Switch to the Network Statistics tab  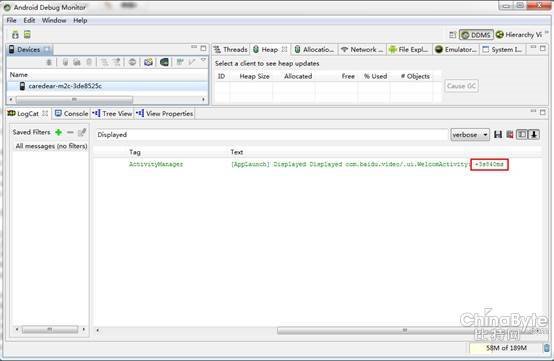pos(362,49)
